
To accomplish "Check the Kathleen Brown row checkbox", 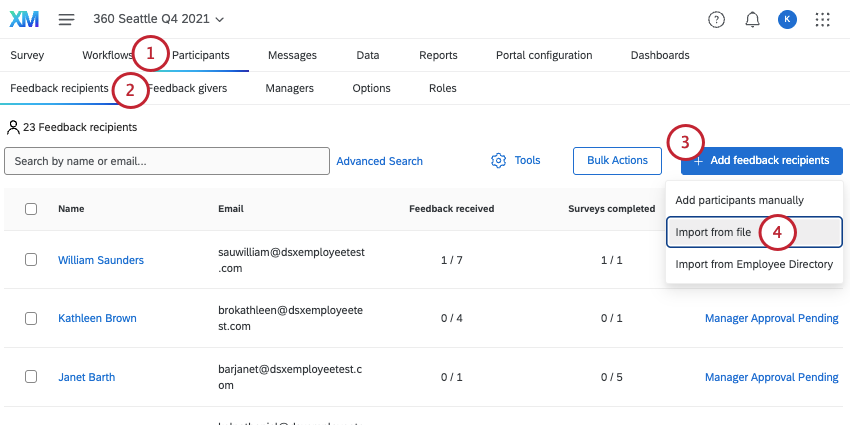I will click(x=31, y=318).
